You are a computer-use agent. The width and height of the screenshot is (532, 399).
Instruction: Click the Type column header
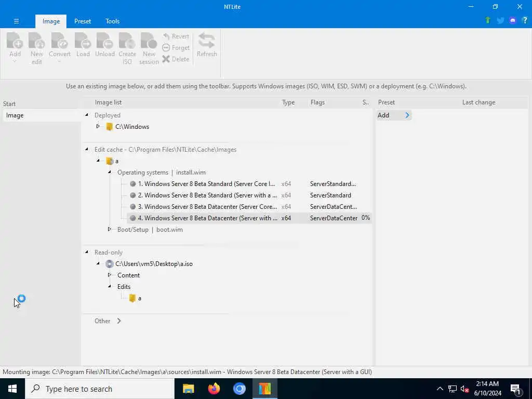pyautogui.click(x=288, y=102)
